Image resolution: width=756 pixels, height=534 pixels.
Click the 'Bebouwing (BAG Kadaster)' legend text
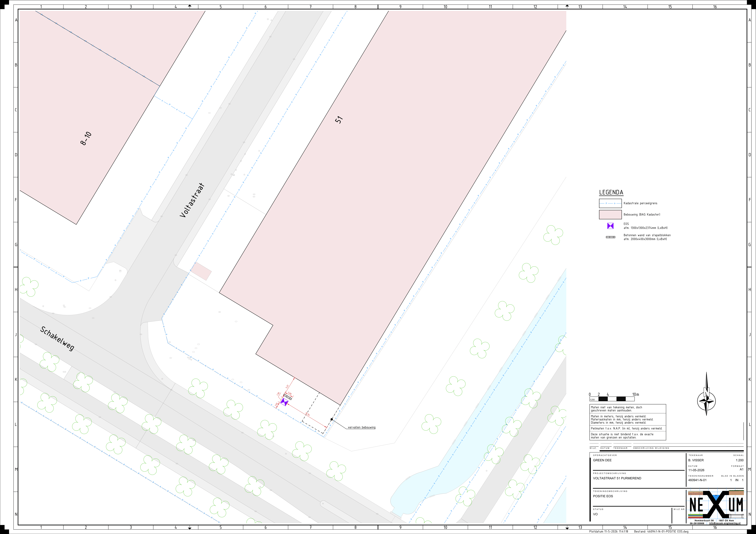click(642, 215)
